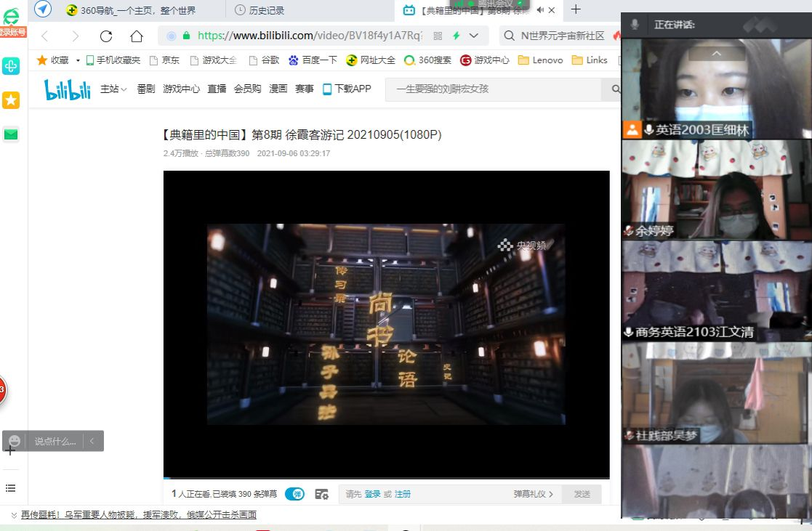Open the browser home page icon

pyautogui.click(x=137, y=36)
